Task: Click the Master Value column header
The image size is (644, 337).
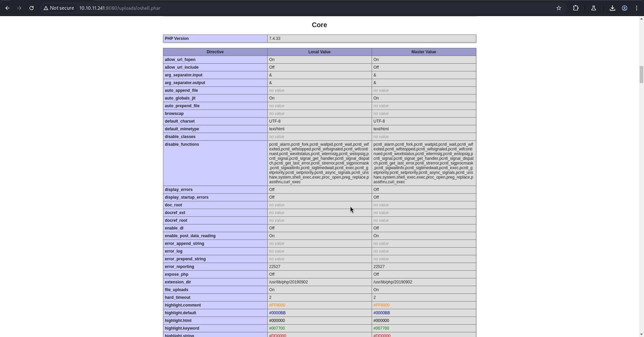Action: [x=424, y=52]
